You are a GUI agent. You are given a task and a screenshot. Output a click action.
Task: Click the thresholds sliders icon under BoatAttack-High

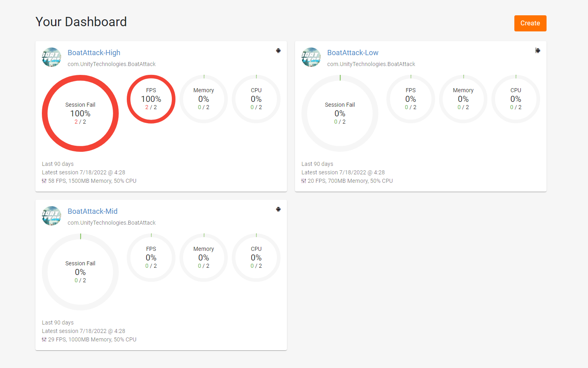click(44, 181)
